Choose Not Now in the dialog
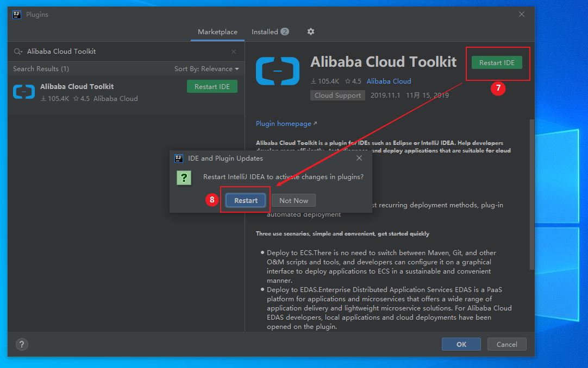 click(293, 200)
